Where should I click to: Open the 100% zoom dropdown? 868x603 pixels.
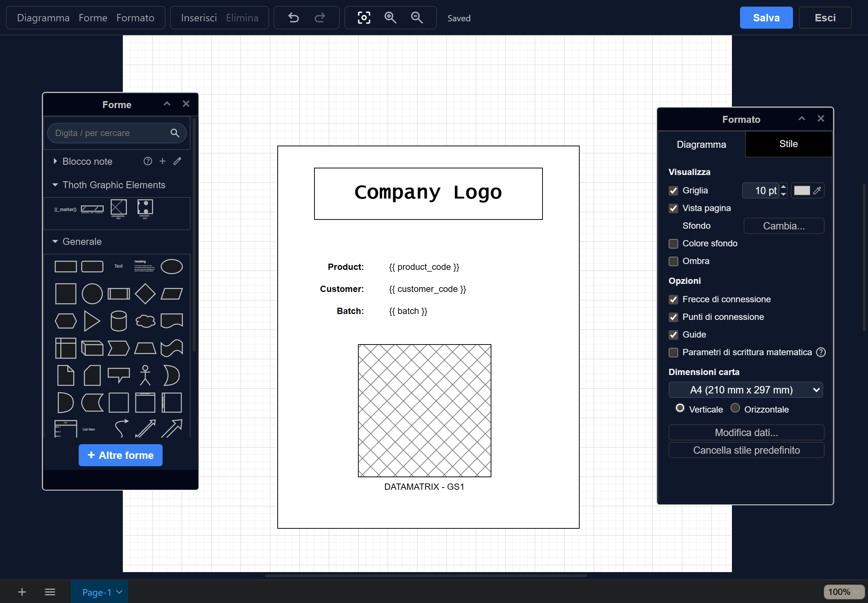844,592
